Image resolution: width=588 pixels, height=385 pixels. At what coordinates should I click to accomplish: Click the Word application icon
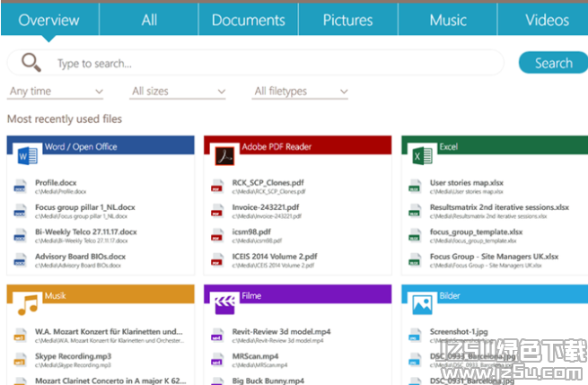27,155
